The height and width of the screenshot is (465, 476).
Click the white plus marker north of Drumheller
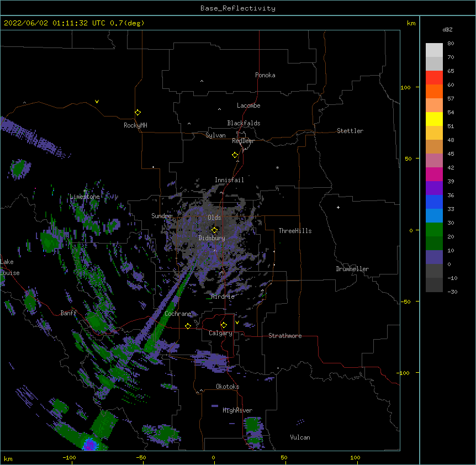pos(338,207)
